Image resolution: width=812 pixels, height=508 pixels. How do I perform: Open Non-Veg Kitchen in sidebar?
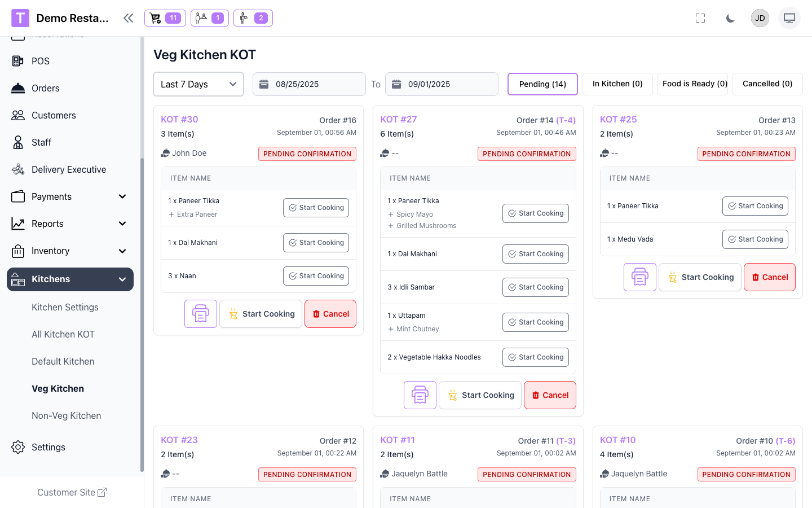coord(67,415)
